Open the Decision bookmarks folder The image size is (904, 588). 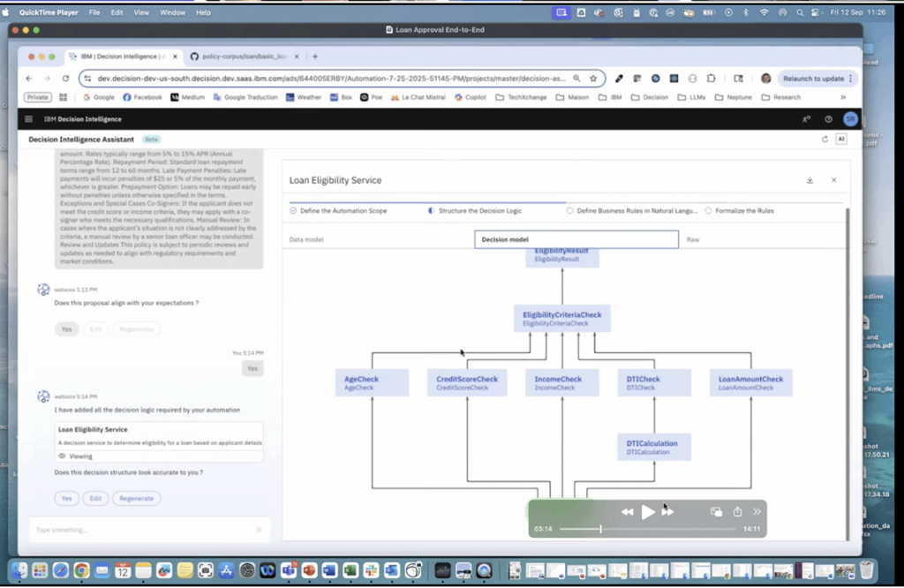coord(650,97)
